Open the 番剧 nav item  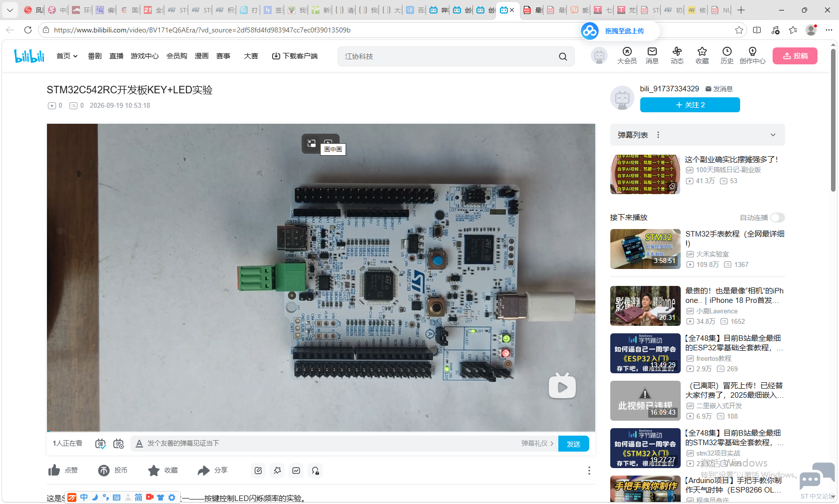pyautogui.click(x=95, y=56)
